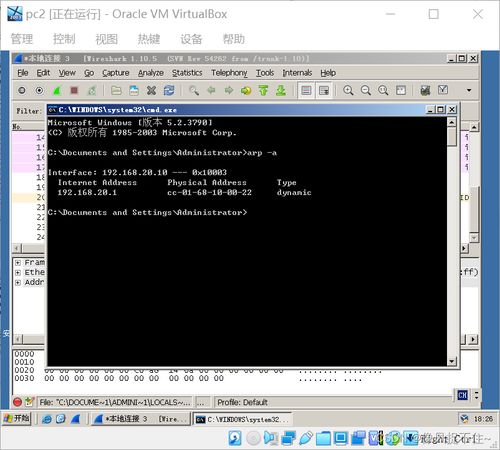Click the expert info red circle
Screen dimensions: 500x450
click(17, 402)
